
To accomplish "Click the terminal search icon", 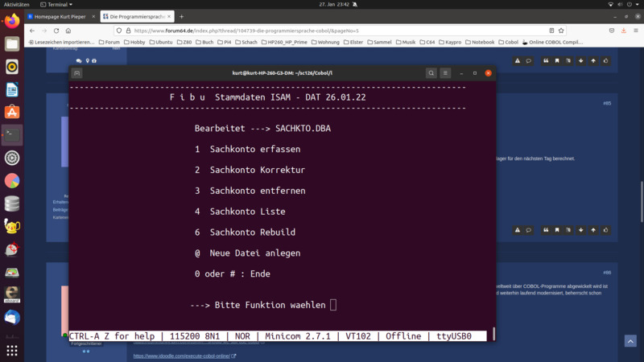I will point(431,73).
